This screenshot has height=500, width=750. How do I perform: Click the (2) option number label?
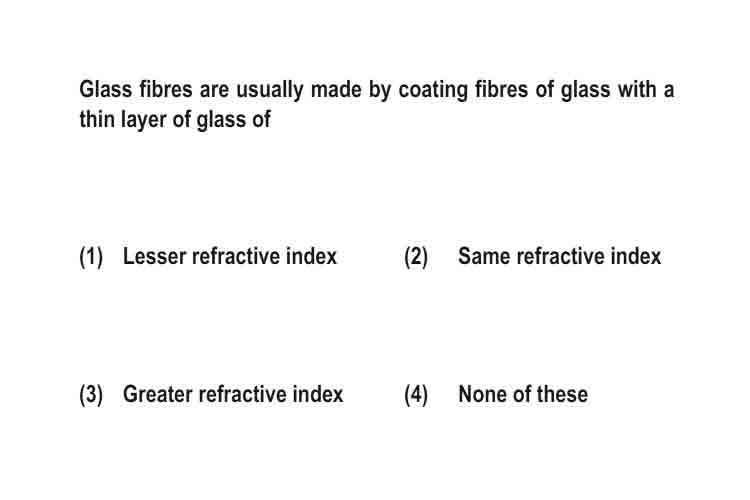point(416,256)
